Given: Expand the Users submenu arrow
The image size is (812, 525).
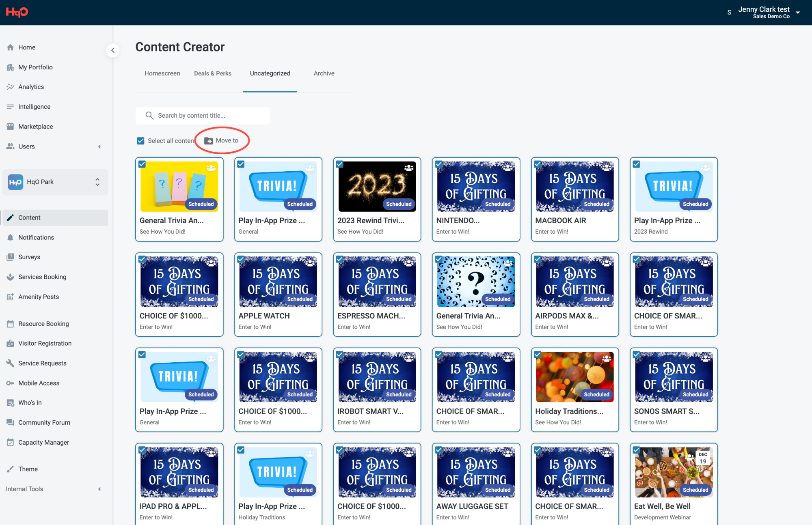Looking at the screenshot, I should click(x=99, y=146).
